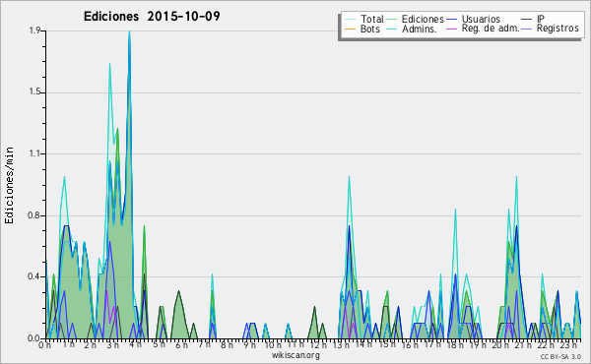
Task: Click the 'Bots' legend label
Action: (x=369, y=29)
